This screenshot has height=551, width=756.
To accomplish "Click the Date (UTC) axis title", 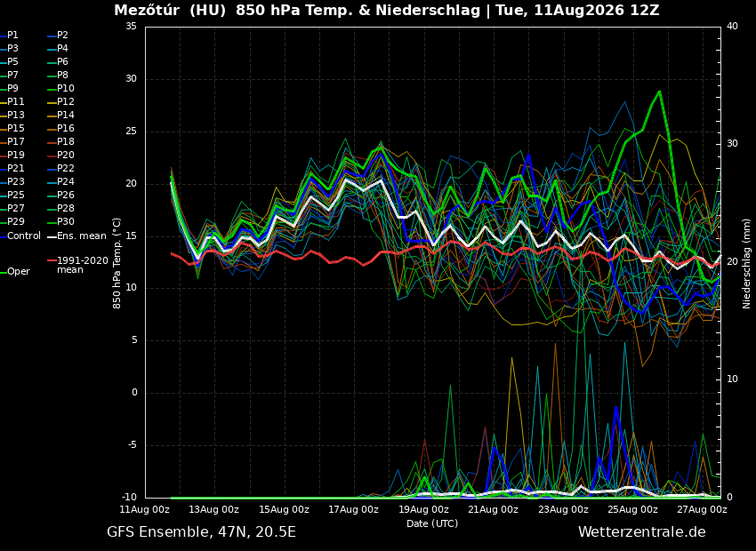I will 432,523.
